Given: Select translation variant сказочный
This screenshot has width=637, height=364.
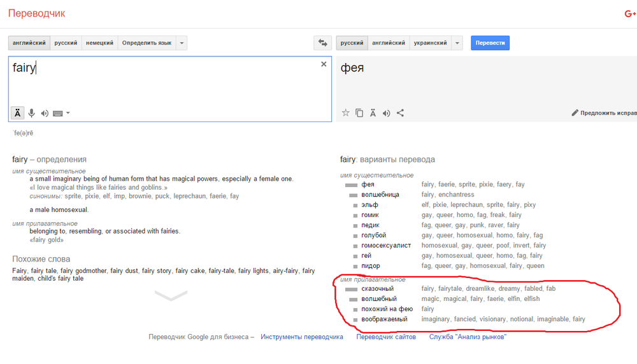Looking at the screenshot, I should [x=377, y=288].
